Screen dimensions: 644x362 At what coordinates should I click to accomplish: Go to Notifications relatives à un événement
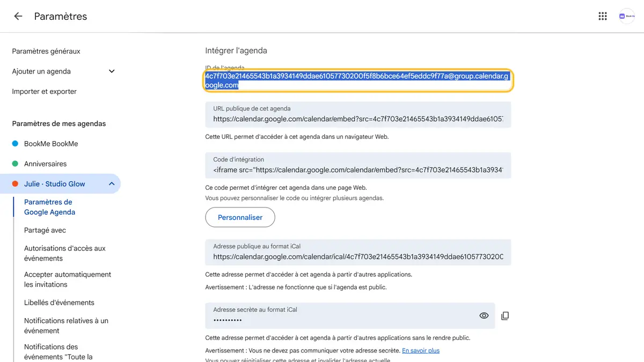point(66,326)
